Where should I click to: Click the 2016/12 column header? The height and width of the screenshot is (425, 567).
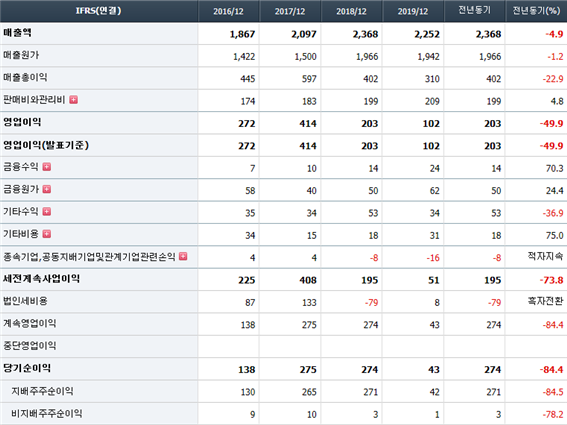pos(229,11)
